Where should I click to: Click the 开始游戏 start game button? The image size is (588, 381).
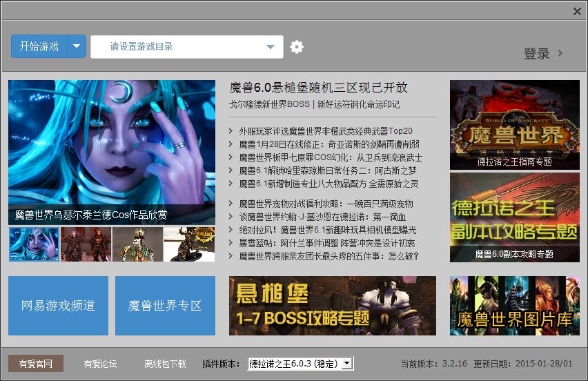coord(39,46)
